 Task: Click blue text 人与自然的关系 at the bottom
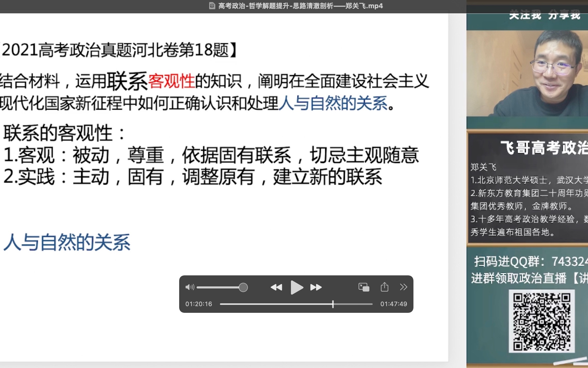67,242
